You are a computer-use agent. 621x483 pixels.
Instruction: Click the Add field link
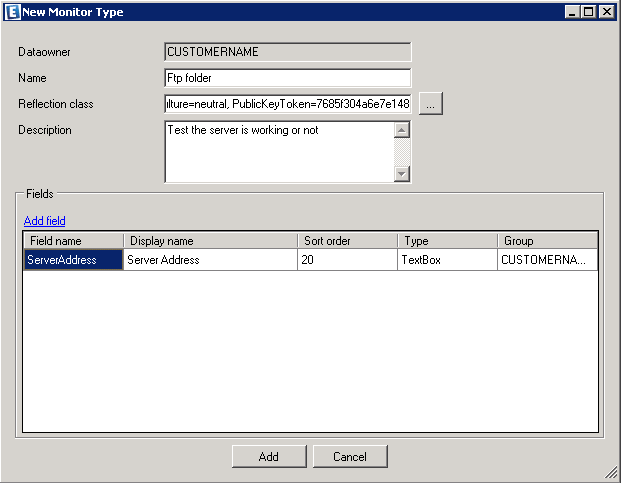[44, 221]
